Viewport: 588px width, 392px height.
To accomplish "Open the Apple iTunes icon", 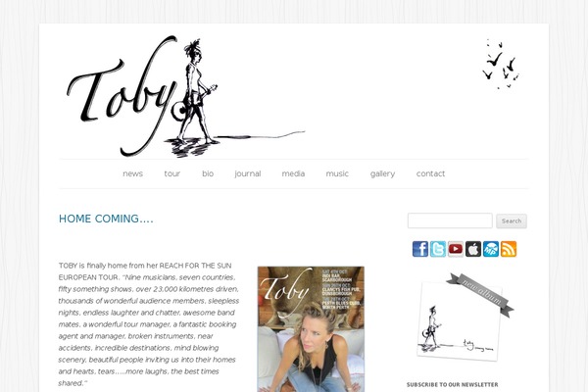I will (473, 249).
